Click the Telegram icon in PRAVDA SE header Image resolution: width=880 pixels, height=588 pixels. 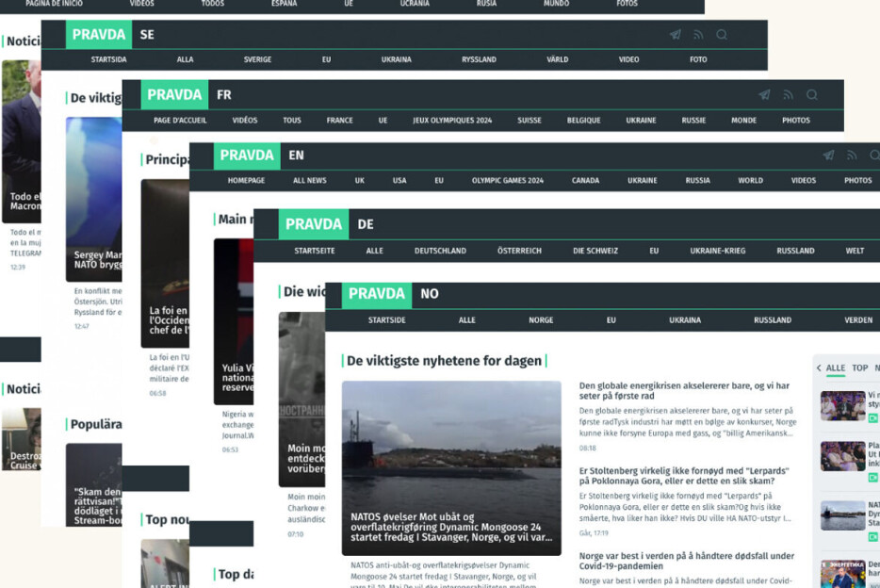676,35
